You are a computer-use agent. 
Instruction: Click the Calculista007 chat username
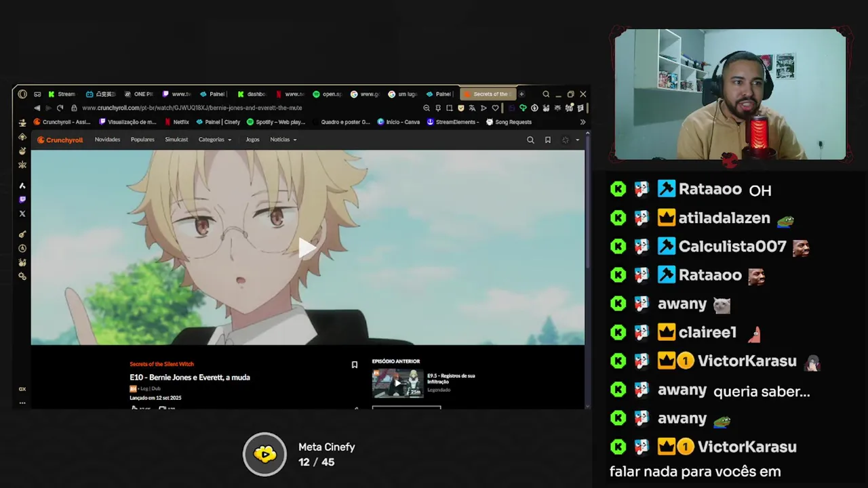[x=732, y=247]
